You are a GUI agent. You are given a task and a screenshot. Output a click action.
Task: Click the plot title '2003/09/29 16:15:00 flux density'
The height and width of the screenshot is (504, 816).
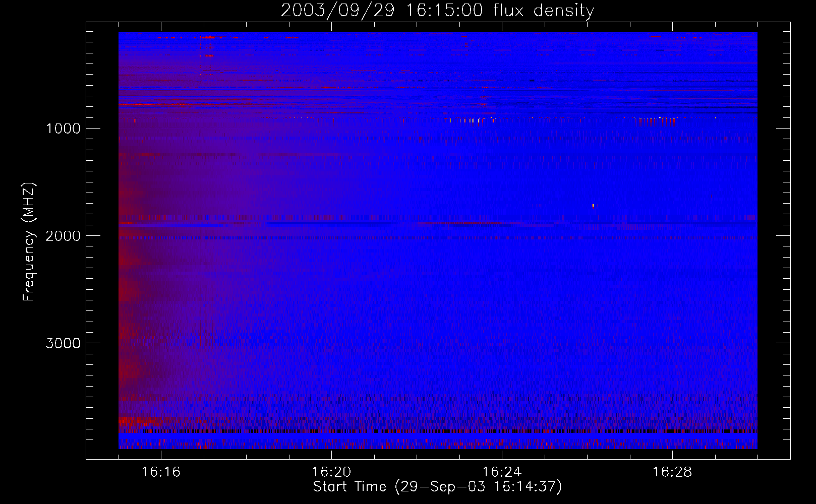coord(437,11)
